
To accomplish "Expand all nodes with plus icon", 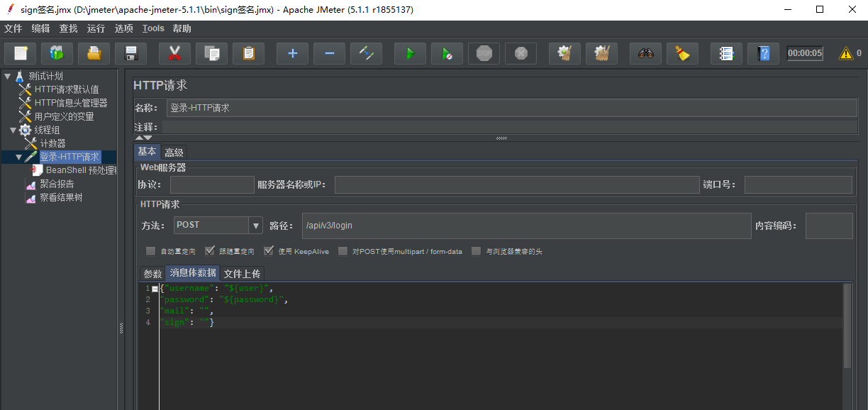I will point(292,53).
